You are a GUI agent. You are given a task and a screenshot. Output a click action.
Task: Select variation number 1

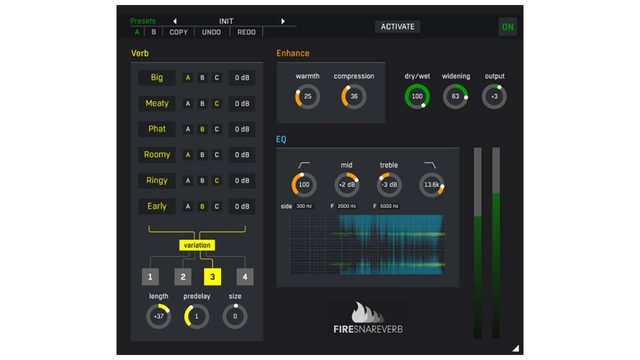[150, 277]
